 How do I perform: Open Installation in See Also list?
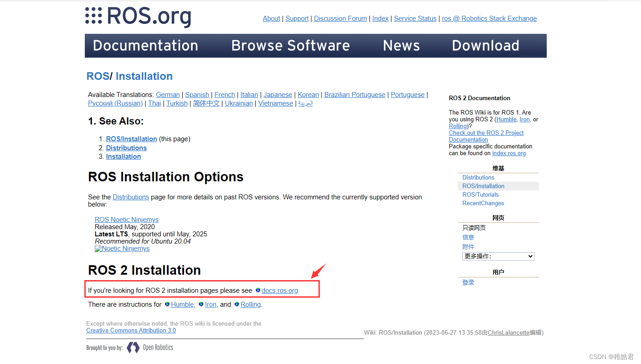[x=124, y=157]
